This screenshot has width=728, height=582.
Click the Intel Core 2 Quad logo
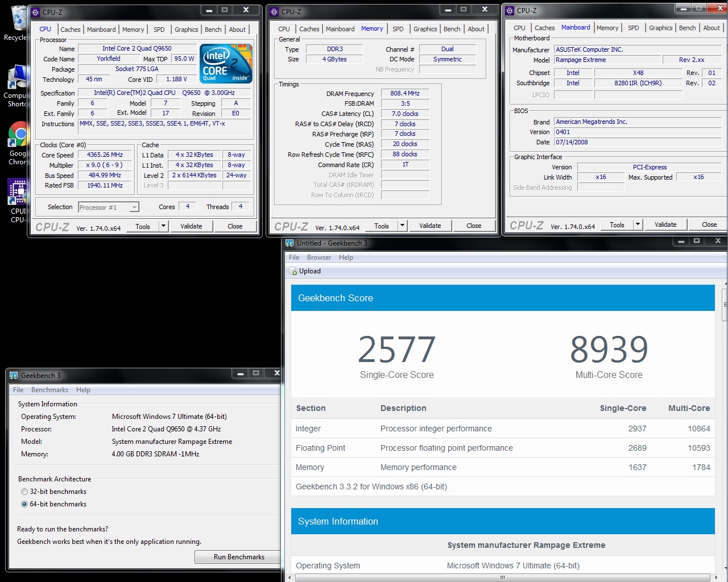[226, 64]
